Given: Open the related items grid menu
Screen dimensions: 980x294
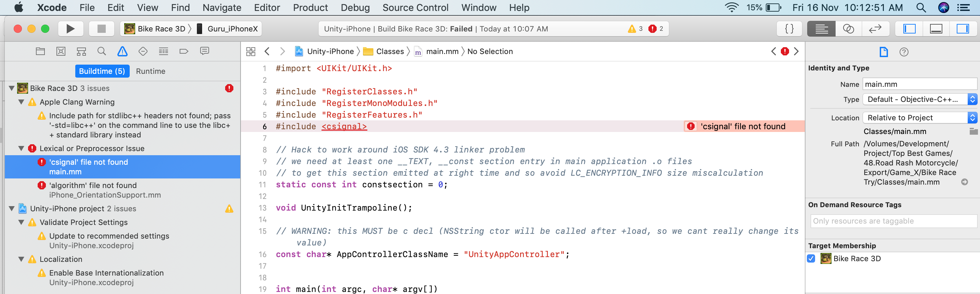Looking at the screenshot, I should [x=251, y=52].
